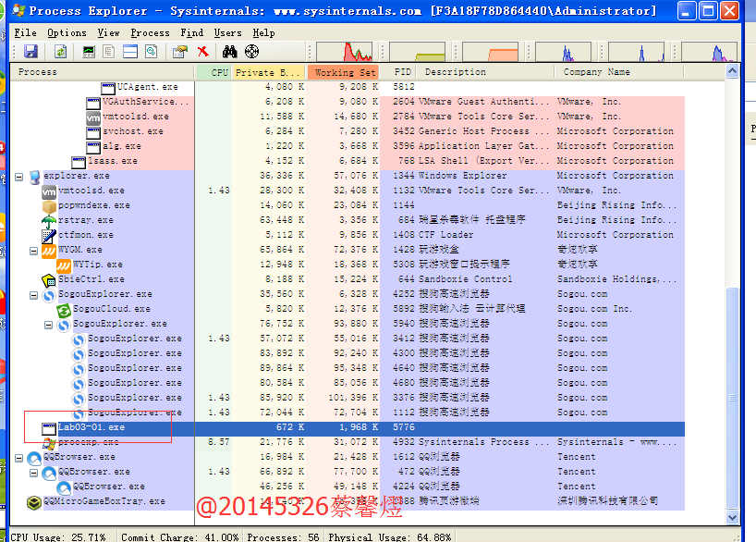Toggle the Show Process Tree view
This screenshot has width=756, height=542.
(108, 51)
